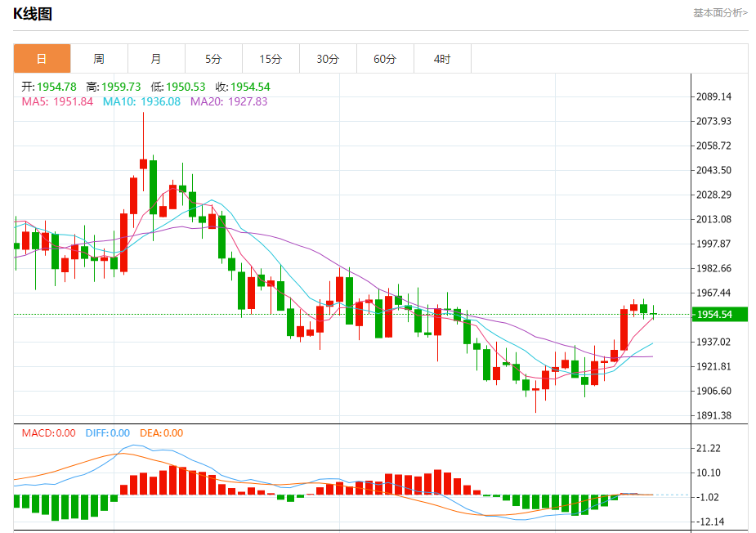Click the tallest red candle with long upper wick
This screenshot has height=533, width=756.
point(143,164)
